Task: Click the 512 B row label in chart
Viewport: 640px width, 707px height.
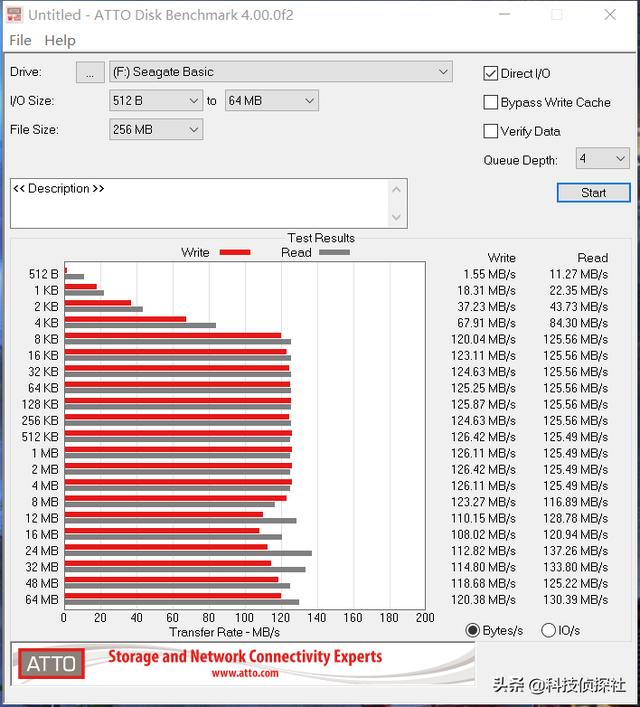Action: (x=43, y=274)
